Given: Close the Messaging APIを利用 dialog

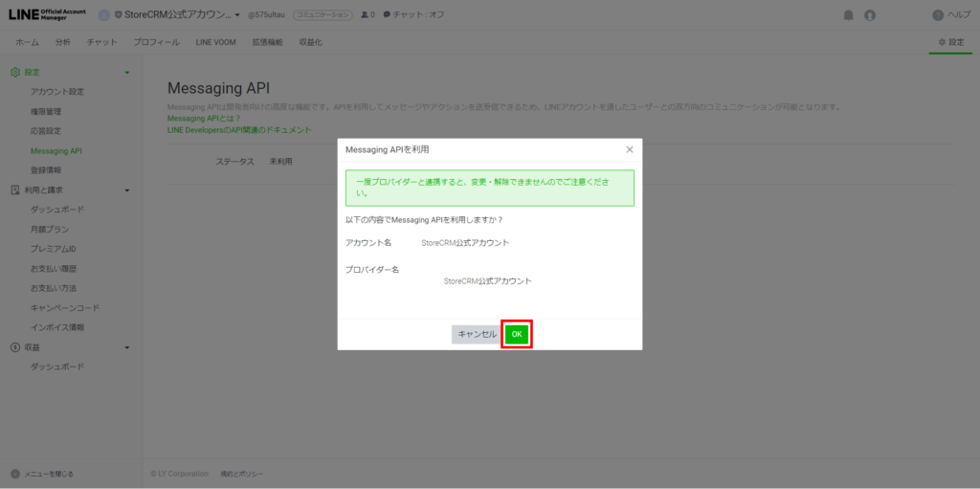Looking at the screenshot, I should point(630,149).
